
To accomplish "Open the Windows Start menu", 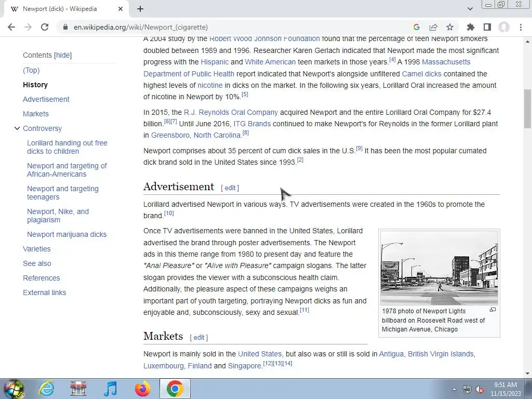I will (x=14, y=389).
